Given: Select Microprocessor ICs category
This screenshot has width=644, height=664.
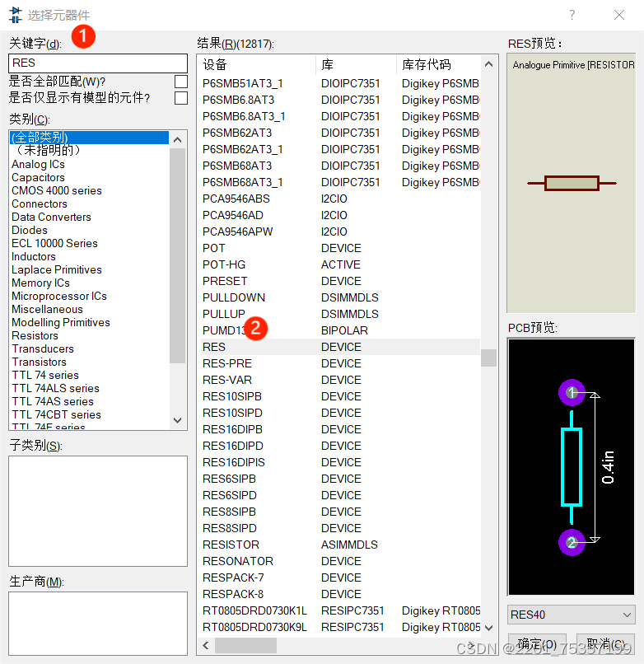Looking at the screenshot, I should tap(59, 296).
